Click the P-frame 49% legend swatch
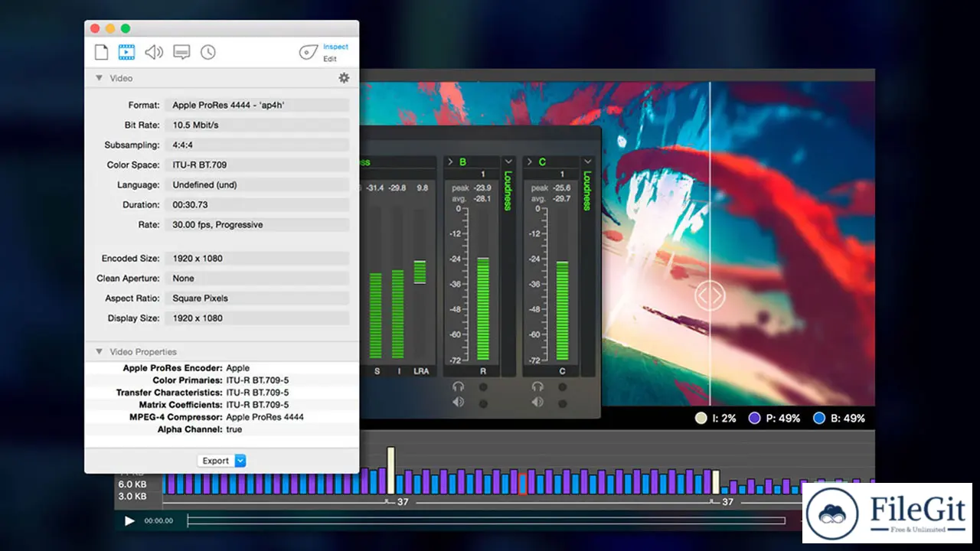The image size is (980, 551). point(754,419)
